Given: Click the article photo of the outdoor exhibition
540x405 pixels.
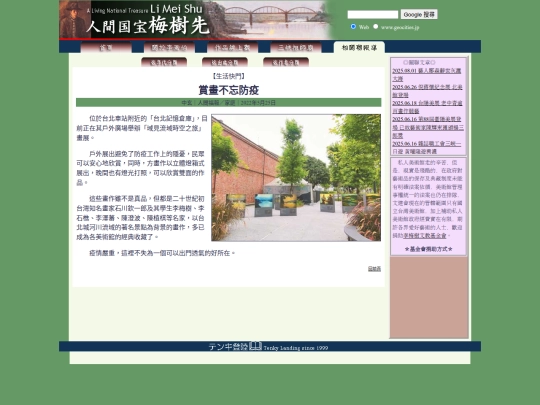Looking at the screenshot, I should (x=296, y=178).
